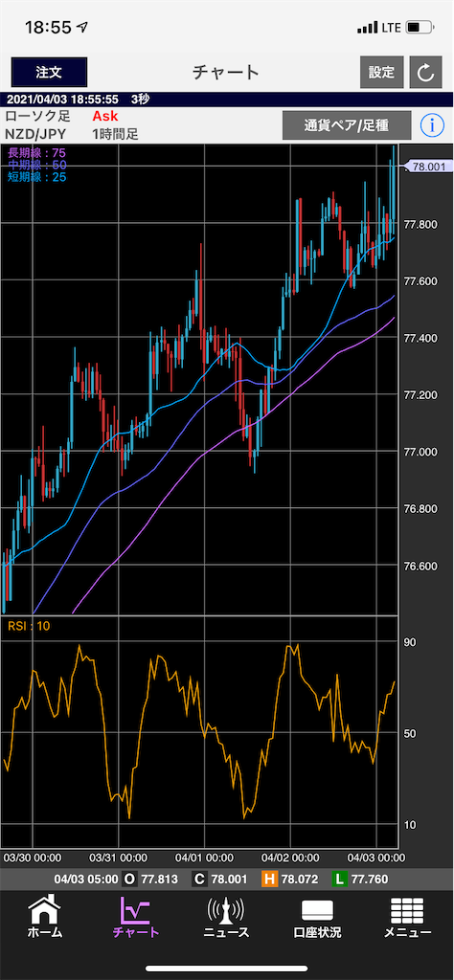Tap the H high price value 78.072
Screen dimensions: 454x980
(299, 880)
